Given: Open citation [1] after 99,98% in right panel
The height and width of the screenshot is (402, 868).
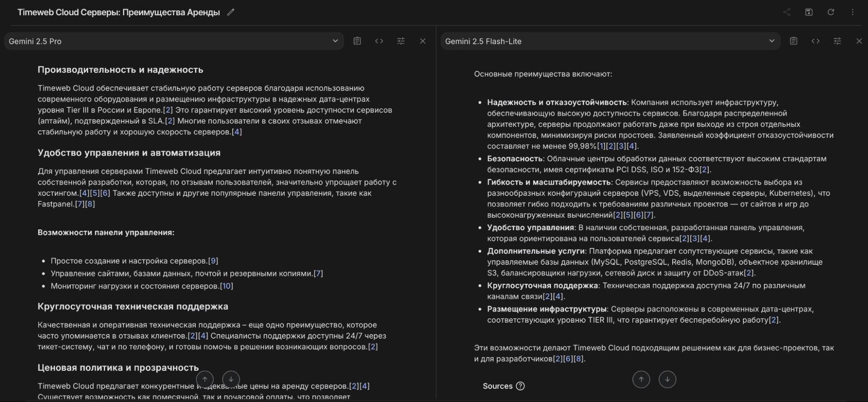Looking at the screenshot, I should tap(601, 146).
